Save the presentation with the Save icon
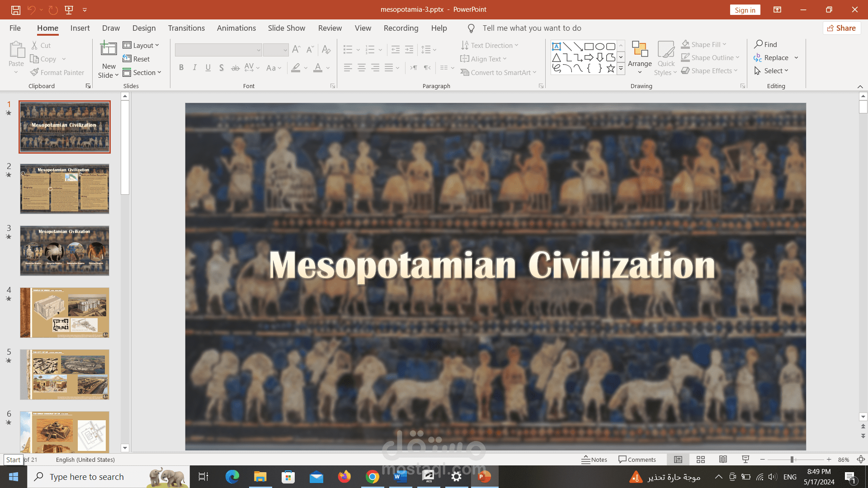 (16, 9)
